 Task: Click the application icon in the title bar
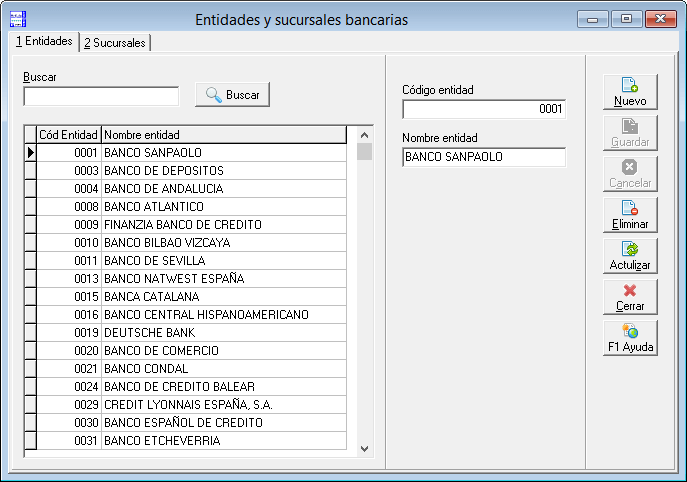(18, 19)
